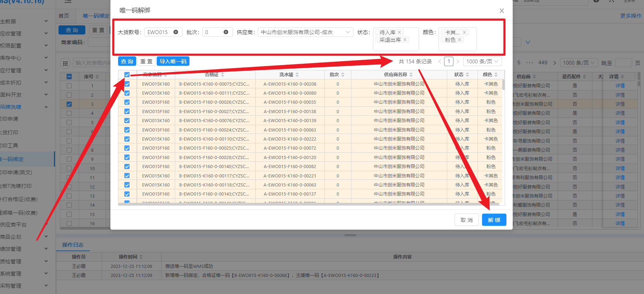The image size is (644, 294).
Task: Open the dialog's 1000 条/页 page size dropdown
Action: 482,62
